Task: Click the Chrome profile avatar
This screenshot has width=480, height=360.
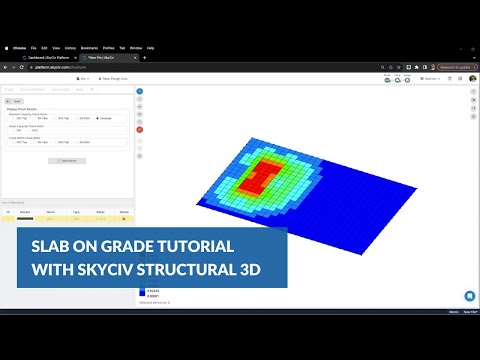Action: coord(433,67)
